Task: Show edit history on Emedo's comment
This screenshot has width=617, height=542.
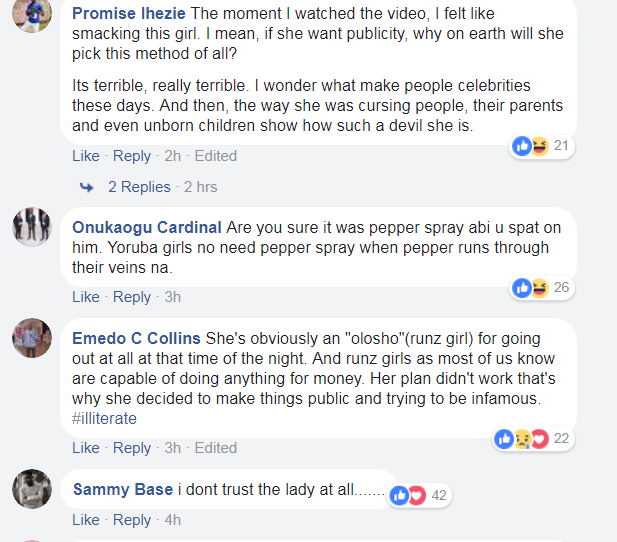Action: [216, 448]
